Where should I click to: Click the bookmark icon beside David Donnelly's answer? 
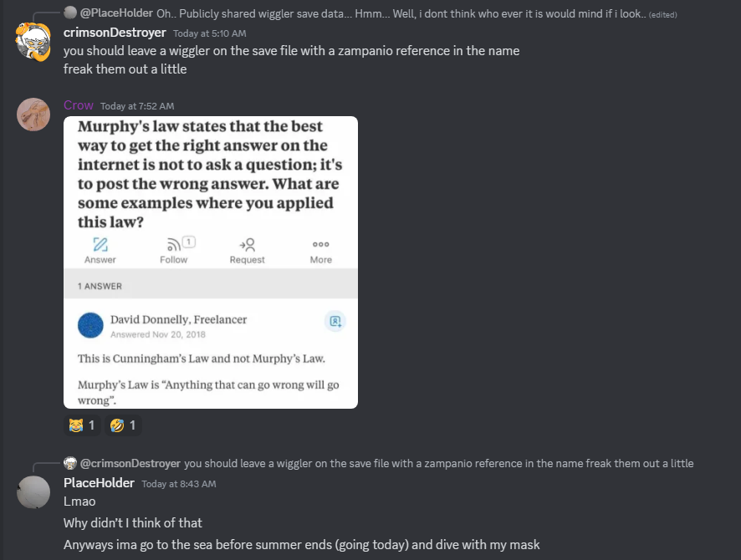335,321
